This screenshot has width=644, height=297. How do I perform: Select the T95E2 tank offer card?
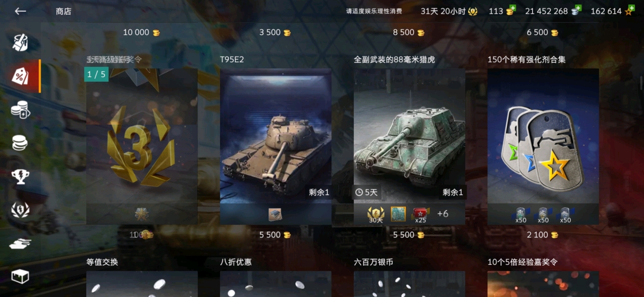275,147
